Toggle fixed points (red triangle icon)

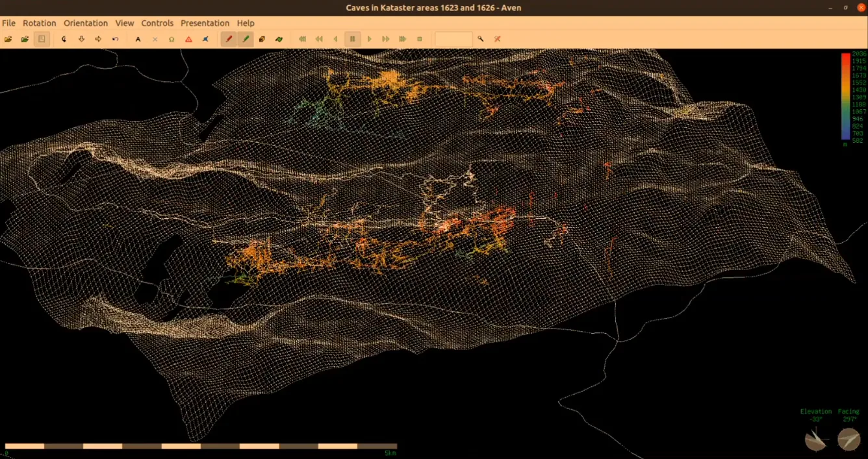point(188,39)
